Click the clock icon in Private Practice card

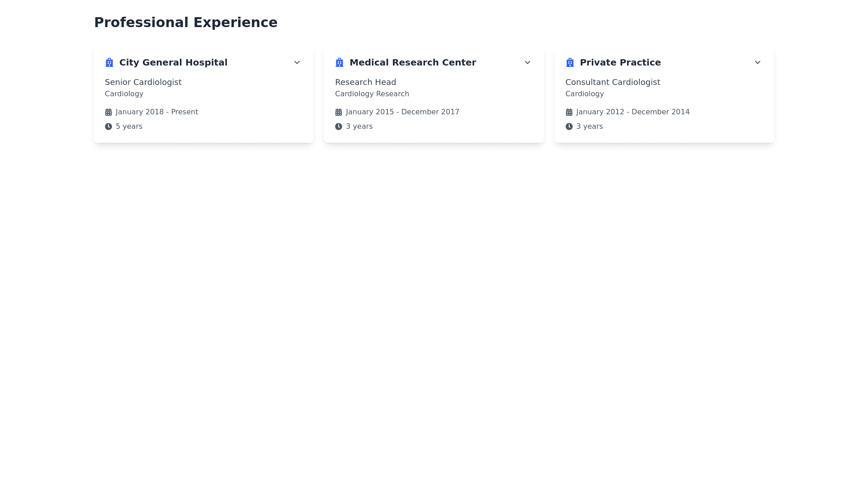569,127
